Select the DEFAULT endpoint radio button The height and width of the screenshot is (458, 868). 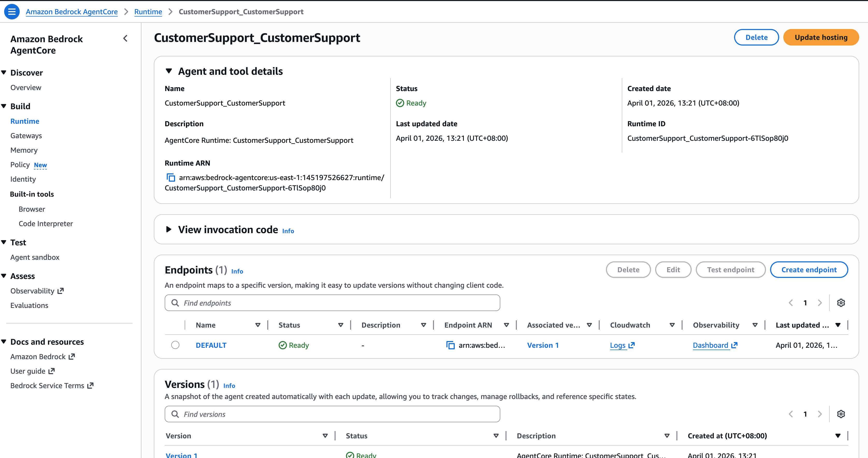175,345
